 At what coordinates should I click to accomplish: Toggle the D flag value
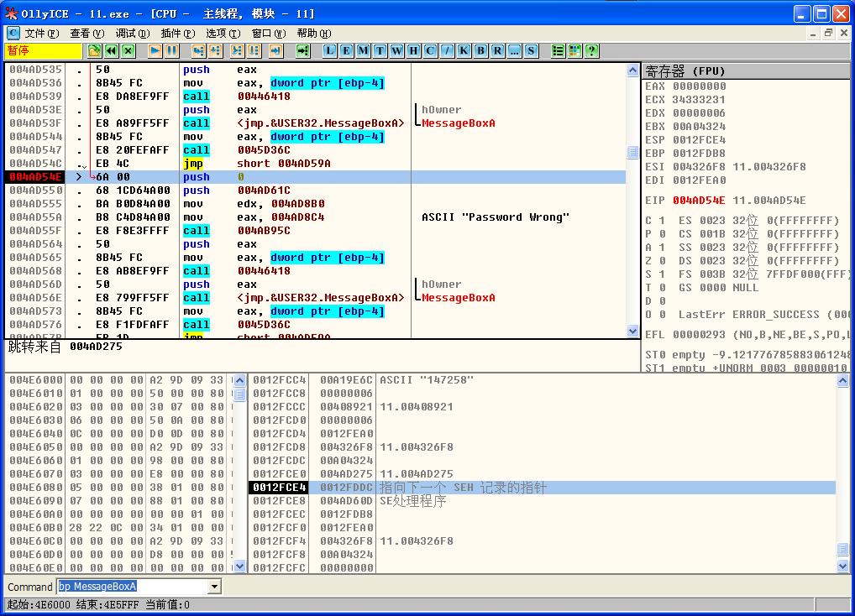coord(662,301)
